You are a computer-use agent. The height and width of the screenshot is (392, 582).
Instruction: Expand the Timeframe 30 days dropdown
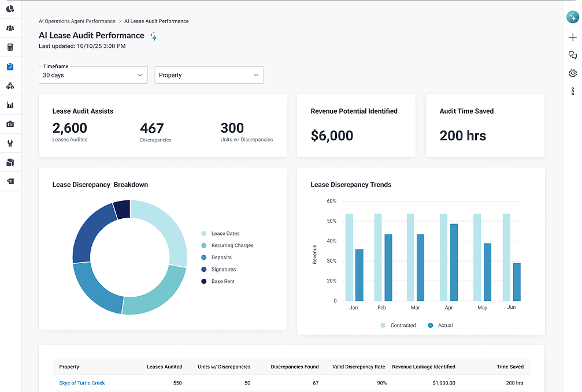93,75
